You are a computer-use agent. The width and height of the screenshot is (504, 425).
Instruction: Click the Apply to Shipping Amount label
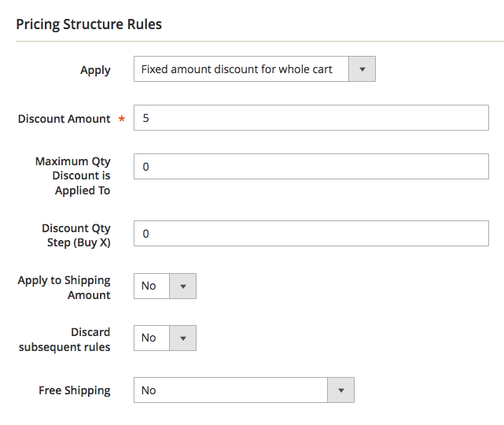pos(64,287)
